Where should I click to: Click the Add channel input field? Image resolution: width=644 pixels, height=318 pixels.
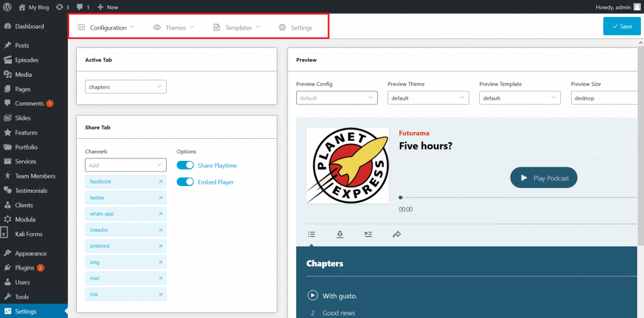click(x=126, y=165)
